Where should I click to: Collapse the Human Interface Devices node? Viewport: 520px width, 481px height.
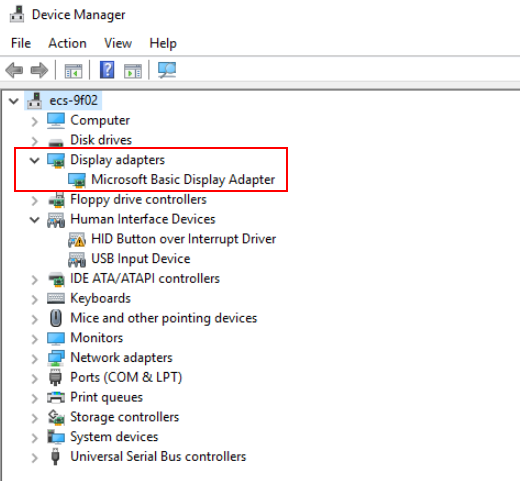click(x=34, y=220)
